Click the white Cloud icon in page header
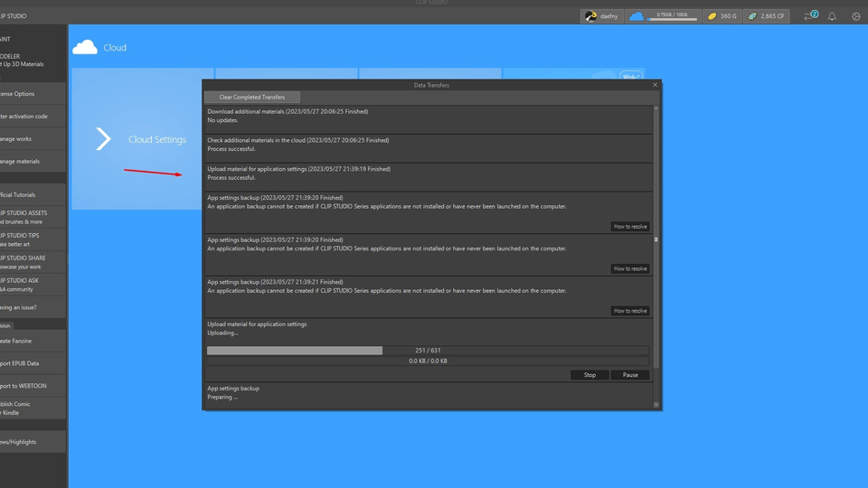Viewport: 868px width, 488px height. (x=85, y=47)
